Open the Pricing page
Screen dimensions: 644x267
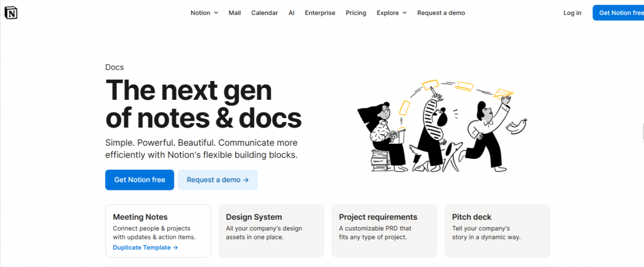(356, 13)
